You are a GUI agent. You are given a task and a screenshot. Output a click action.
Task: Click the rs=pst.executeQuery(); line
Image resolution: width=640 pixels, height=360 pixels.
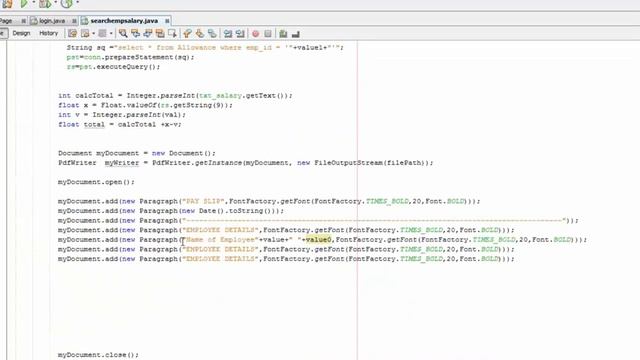tap(113, 67)
